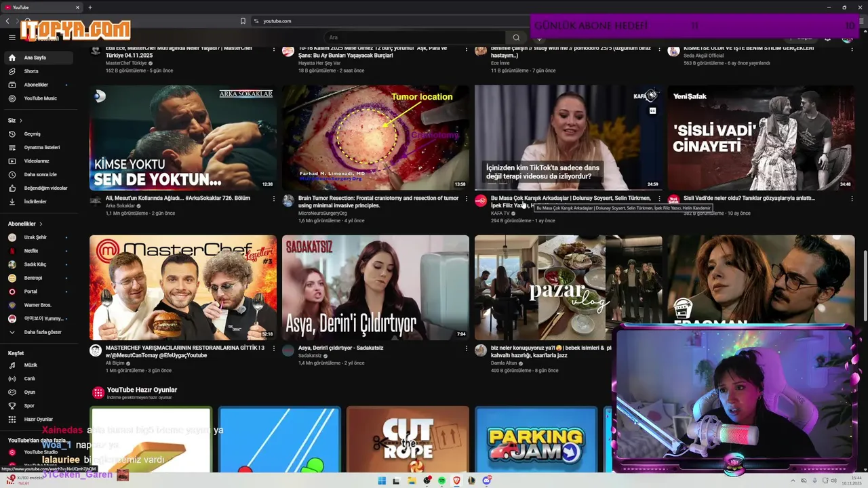
Task: Open Cut the Rope game card
Action: (x=408, y=439)
